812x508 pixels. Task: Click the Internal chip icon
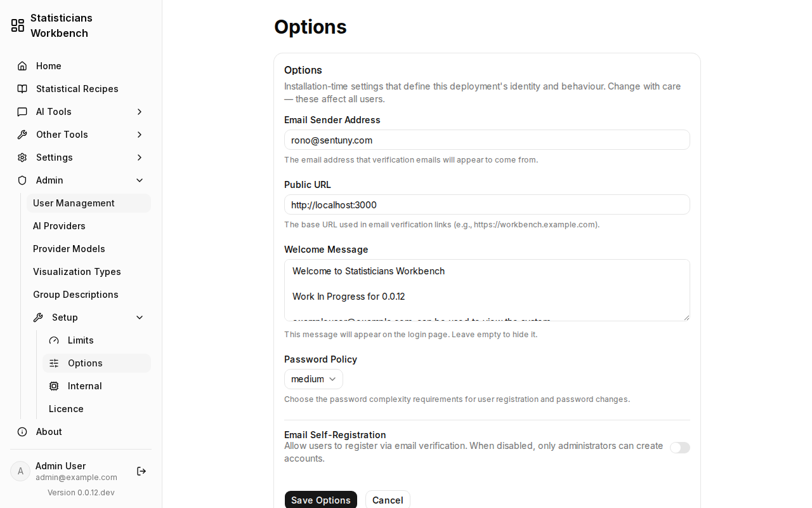click(54, 386)
